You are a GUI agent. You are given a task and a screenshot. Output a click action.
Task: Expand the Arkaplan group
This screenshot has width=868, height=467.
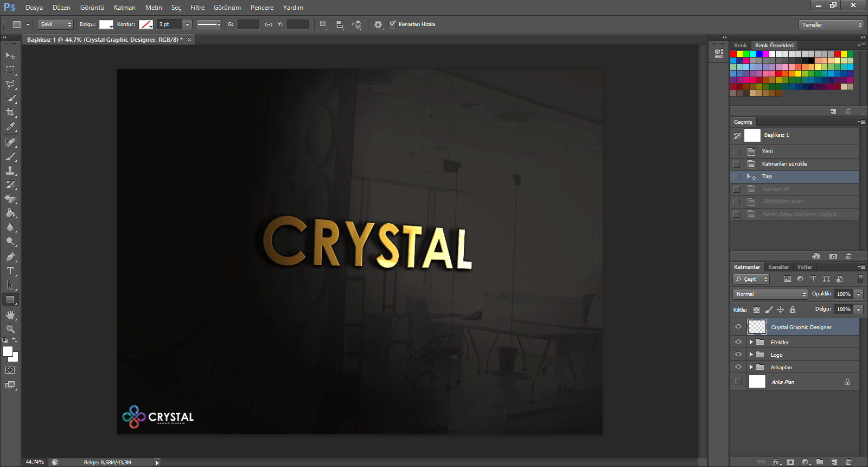click(751, 367)
